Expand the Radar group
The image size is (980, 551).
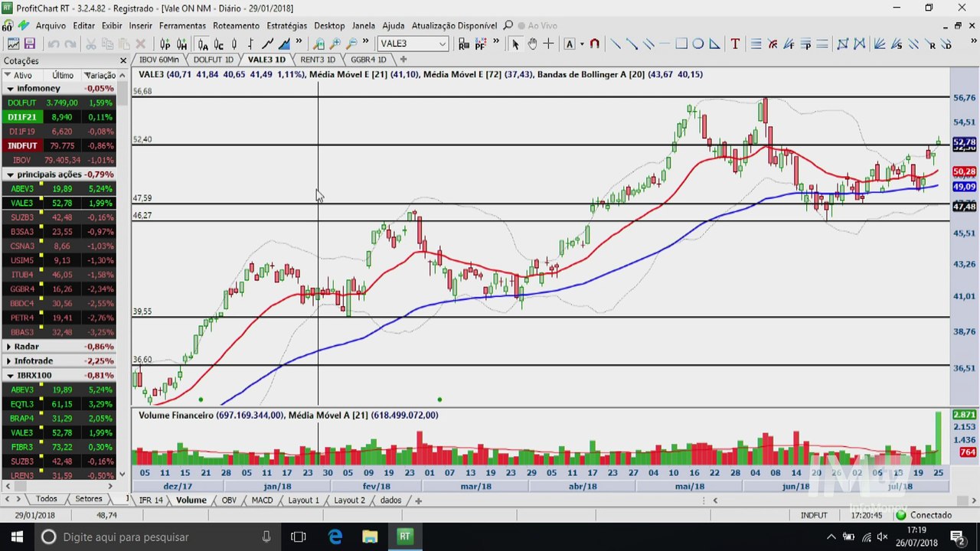[9, 347]
